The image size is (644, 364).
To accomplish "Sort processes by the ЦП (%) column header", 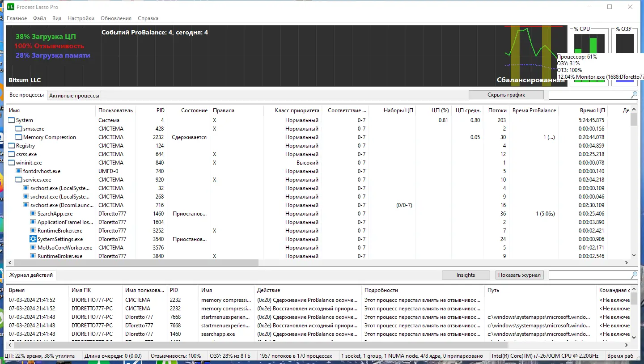I will (433, 110).
